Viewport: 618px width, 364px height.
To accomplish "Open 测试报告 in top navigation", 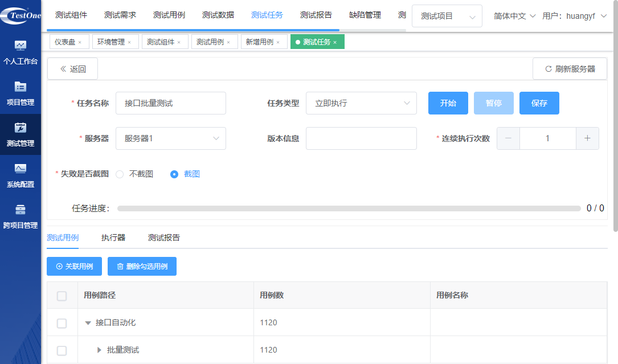I will click(316, 15).
